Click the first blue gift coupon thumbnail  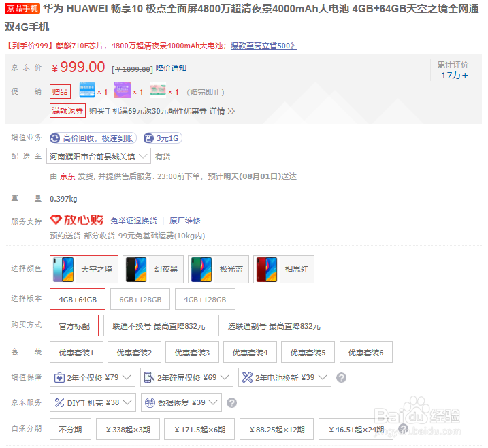pos(87,90)
